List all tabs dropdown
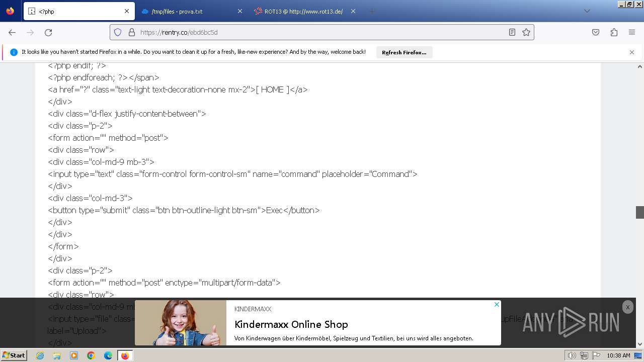This screenshot has height=362, width=644. tap(587, 11)
